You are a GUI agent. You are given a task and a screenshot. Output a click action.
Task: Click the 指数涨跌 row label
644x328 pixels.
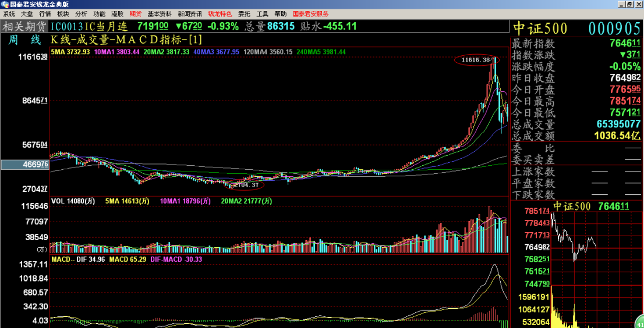(533, 55)
